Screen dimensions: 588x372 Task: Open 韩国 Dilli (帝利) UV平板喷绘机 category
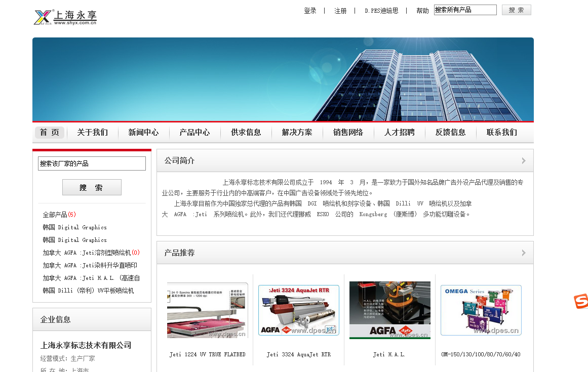coord(88,291)
